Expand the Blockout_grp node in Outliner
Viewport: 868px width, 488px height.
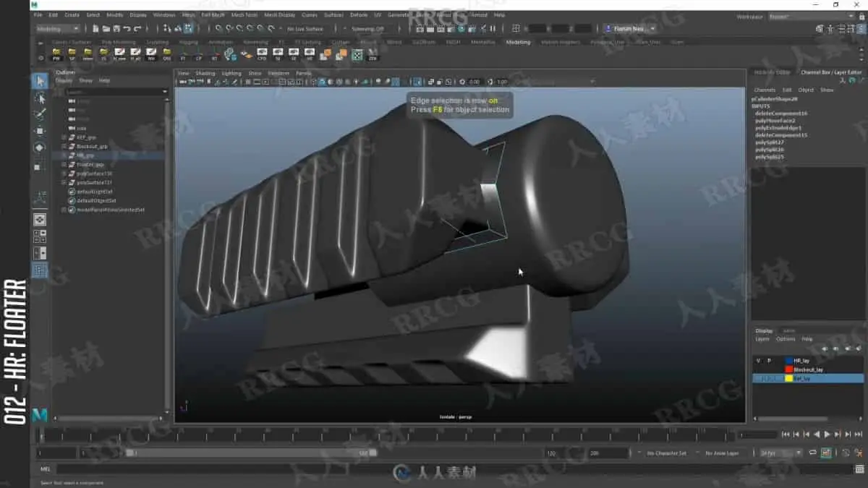coord(64,146)
